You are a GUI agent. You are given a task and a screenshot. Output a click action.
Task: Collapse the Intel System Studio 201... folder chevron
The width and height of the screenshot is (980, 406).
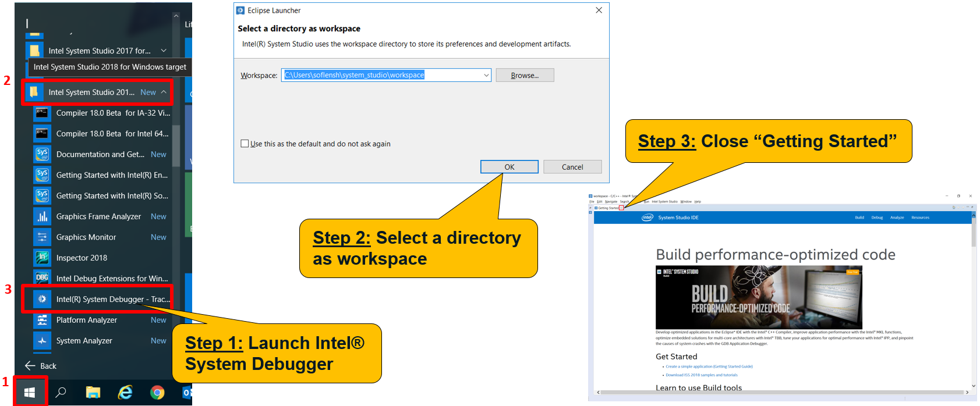point(164,92)
